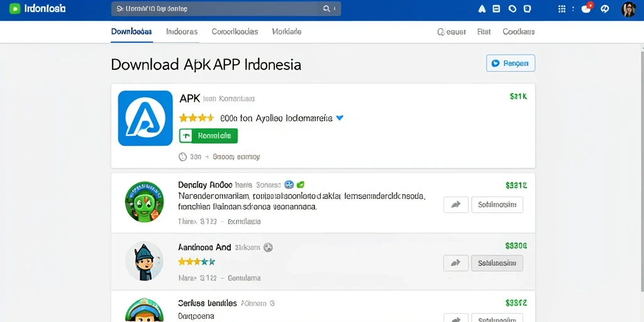The width and height of the screenshot is (644, 322).
Task: Open the Qleauer link
Action: pos(452,32)
